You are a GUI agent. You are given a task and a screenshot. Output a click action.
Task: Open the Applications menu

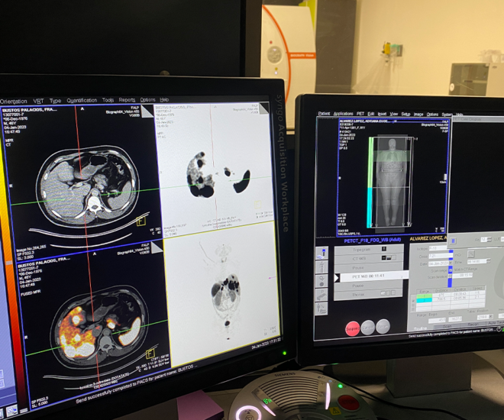(x=344, y=114)
